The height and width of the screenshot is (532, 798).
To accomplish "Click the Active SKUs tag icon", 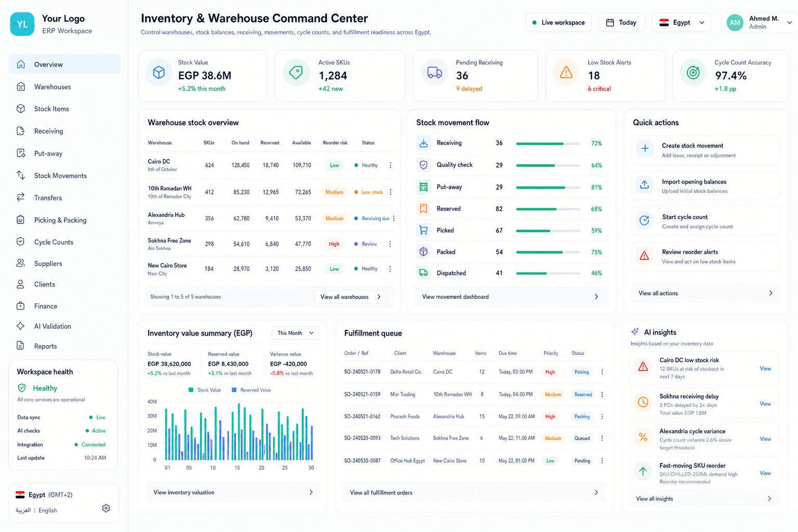I will click(296, 72).
